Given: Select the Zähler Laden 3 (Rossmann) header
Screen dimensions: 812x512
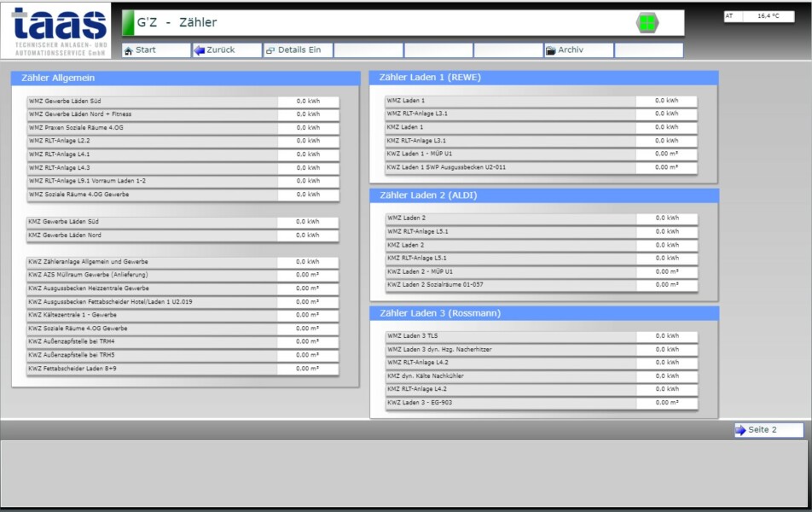Looking at the screenshot, I should pyautogui.click(x=543, y=313).
